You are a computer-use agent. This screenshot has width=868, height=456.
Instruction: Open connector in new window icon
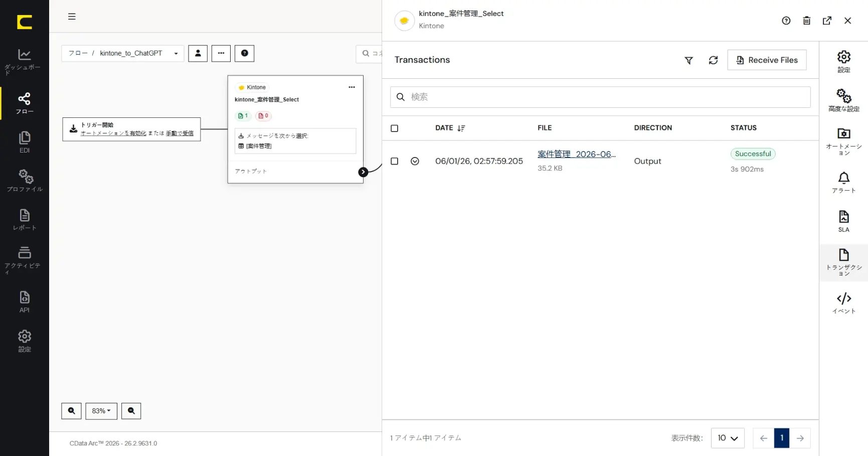(827, 21)
